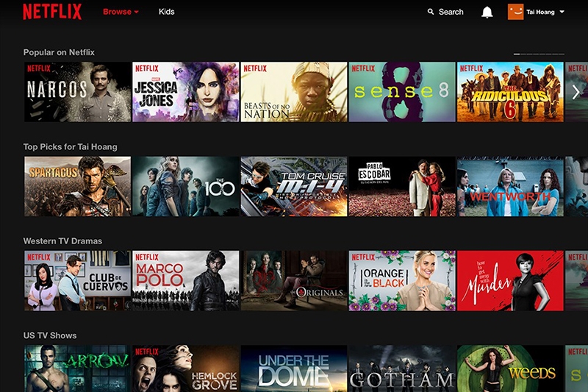
Task: Choose the Marco Polo thumbnail
Action: tap(186, 281)
